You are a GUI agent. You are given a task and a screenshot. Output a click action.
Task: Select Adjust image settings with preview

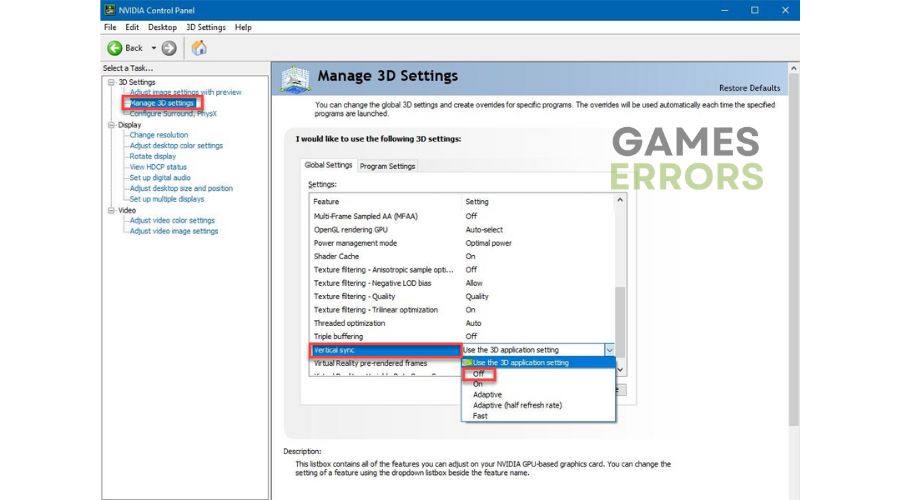click(x=185, y=92)
